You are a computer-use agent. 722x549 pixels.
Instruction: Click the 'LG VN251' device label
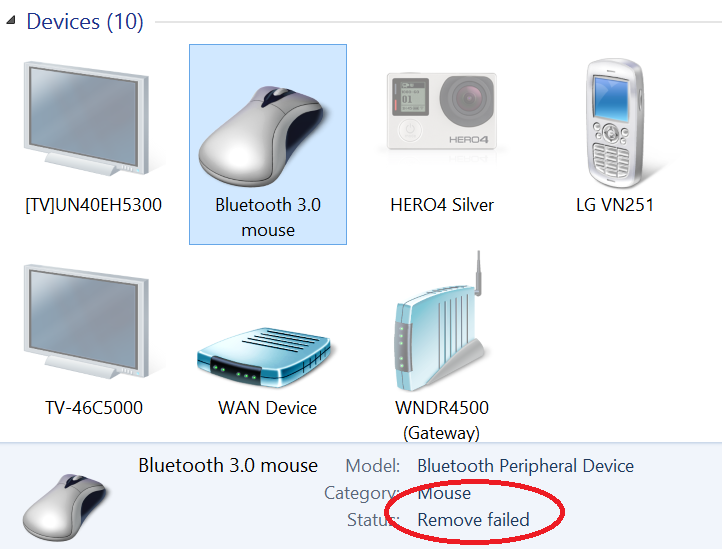(x=615, y=205)
